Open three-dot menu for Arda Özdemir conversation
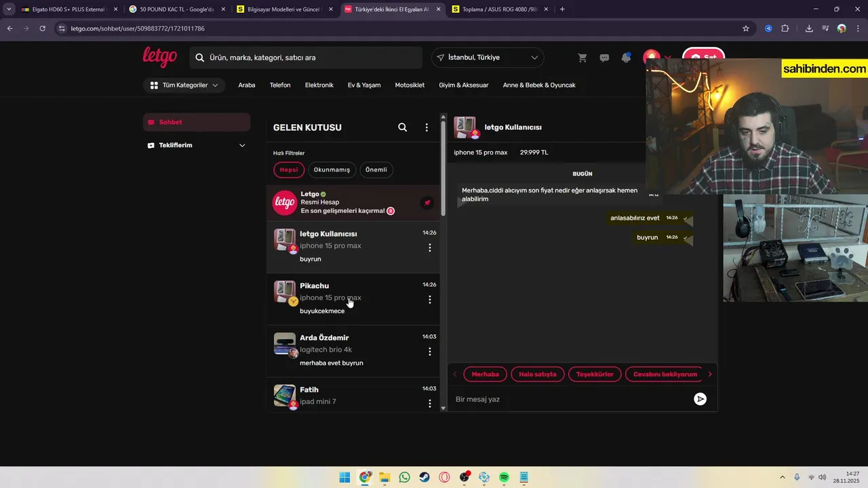The height and width of the screenshot is (488, 868). pos(430,351)
